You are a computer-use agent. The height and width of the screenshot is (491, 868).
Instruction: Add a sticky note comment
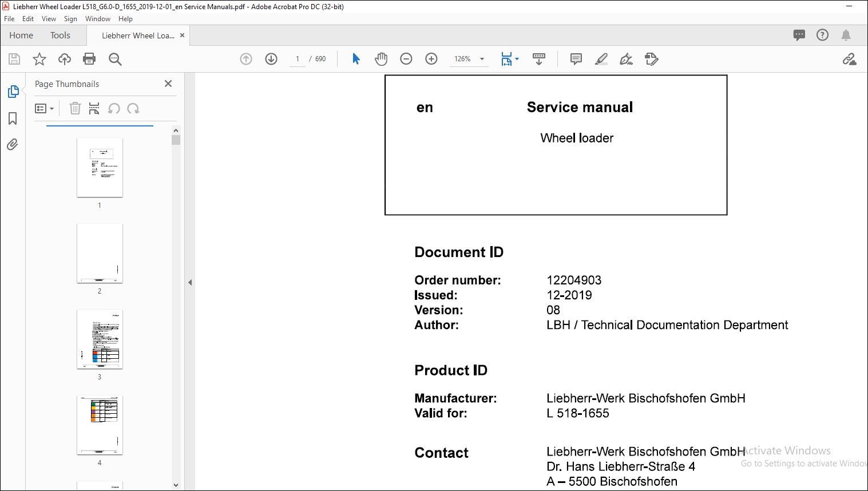pyautogui.click(x=576, y=59)
